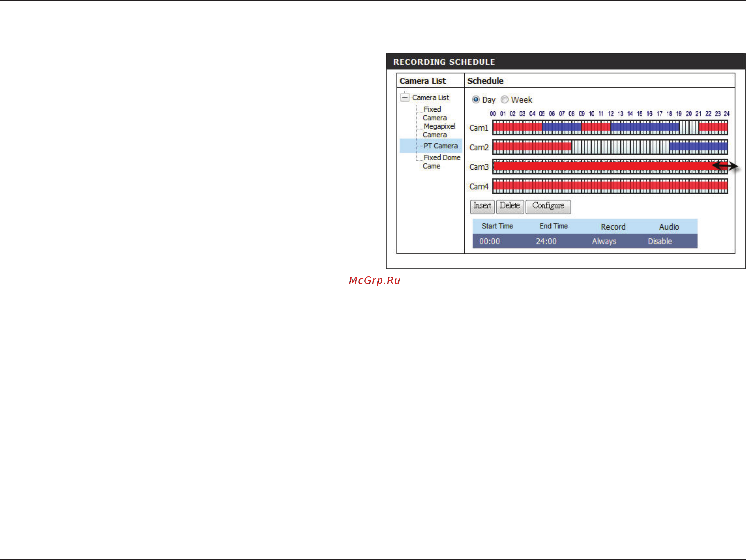Click the Disable audio cell
Image resolution: width=746 pixels, height=560 pixels.
660,241
